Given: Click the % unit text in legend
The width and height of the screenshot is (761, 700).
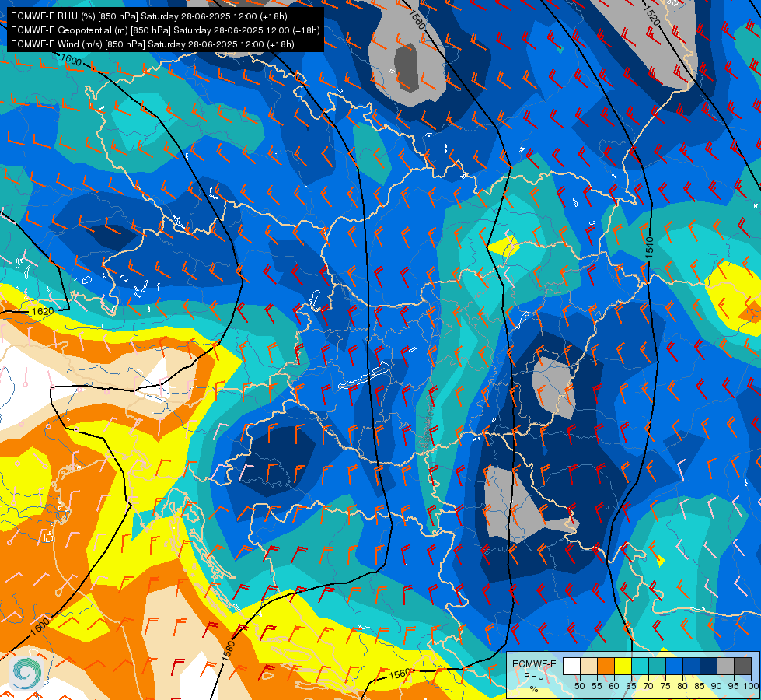Looking at the screenshot, I should (534, 689).
